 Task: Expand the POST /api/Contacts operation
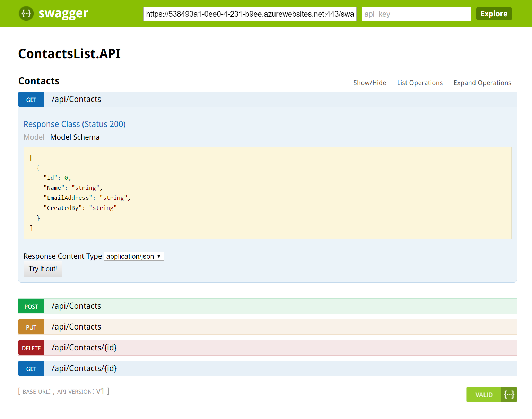click(x=76, y=306)
